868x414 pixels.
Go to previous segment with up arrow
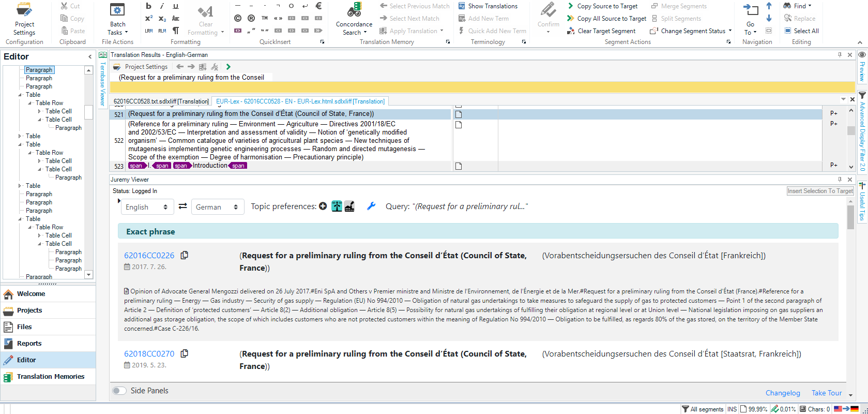769,6
